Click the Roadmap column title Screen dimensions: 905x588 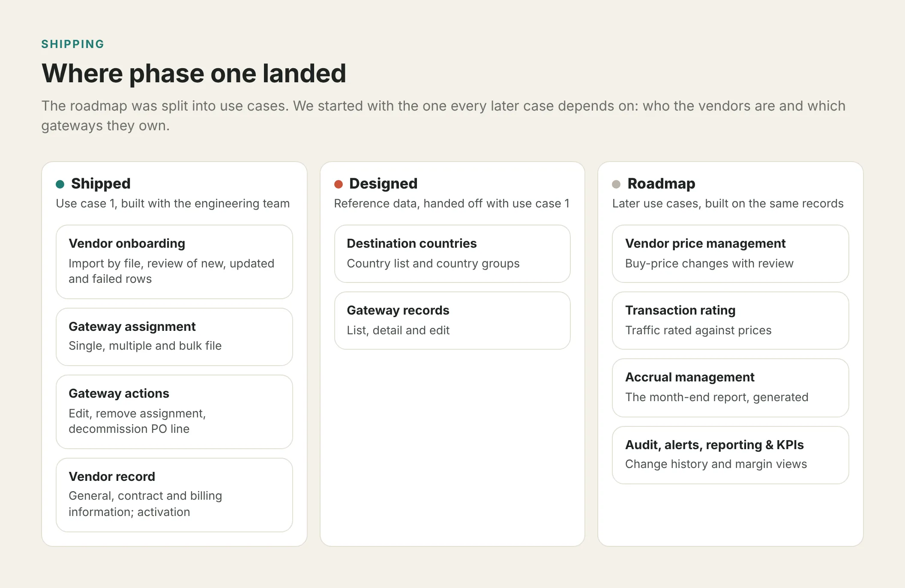click(661, 183)
